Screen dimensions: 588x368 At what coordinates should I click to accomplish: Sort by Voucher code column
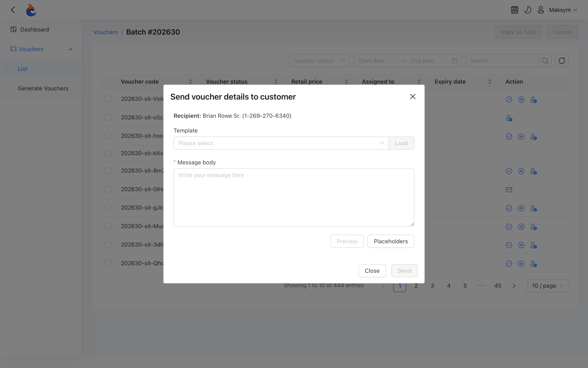190,82
